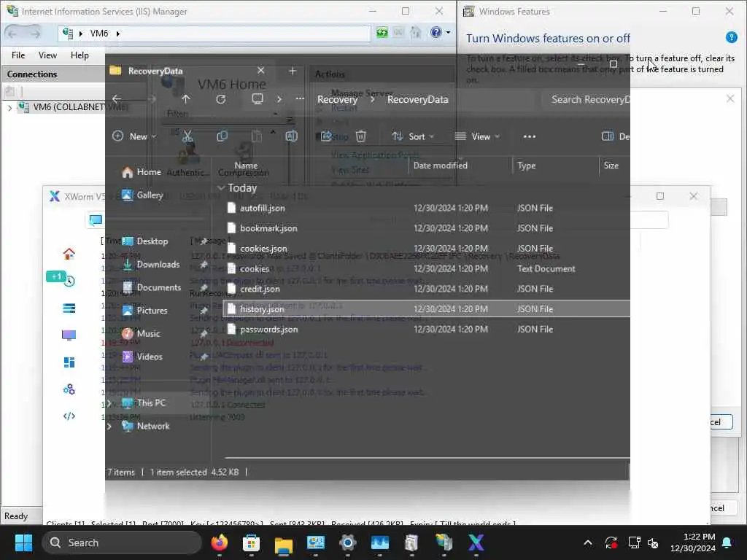Click Share icon in Explorer toolbar
This screenshot has width=747, height=560.
tap(326, 136)
